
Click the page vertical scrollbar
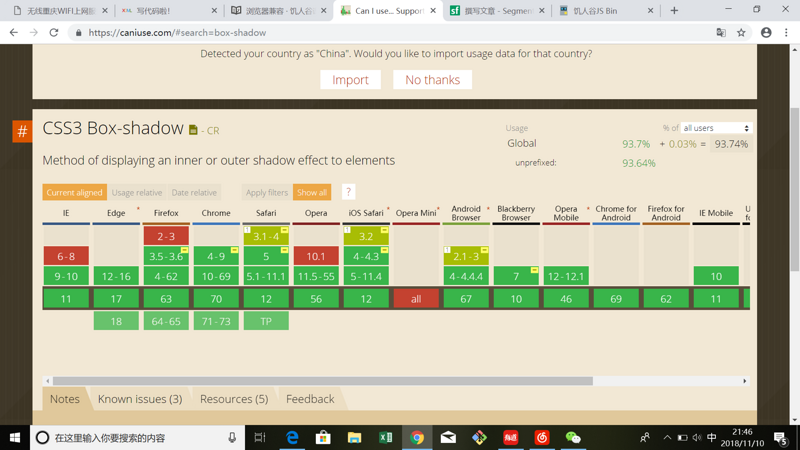click(794, 189)
